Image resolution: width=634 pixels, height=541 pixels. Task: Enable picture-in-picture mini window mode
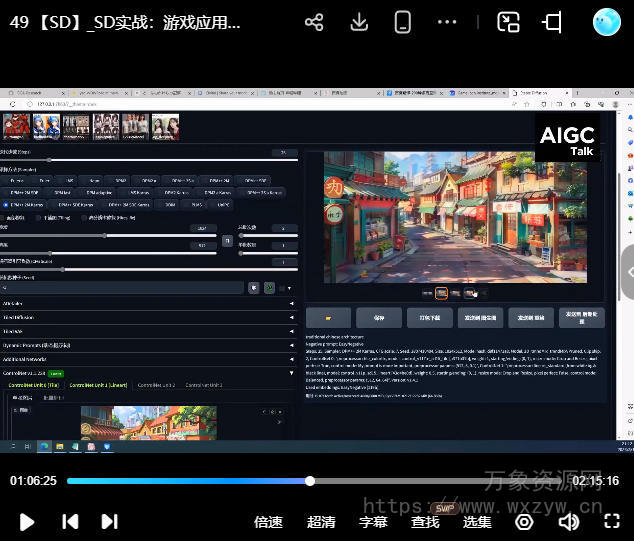[x=508, y=22]
